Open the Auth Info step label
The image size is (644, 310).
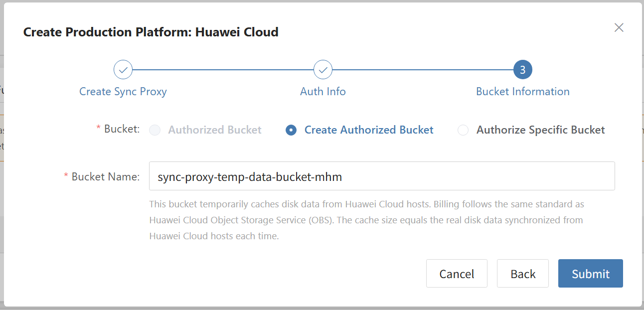tap(323, 92)
